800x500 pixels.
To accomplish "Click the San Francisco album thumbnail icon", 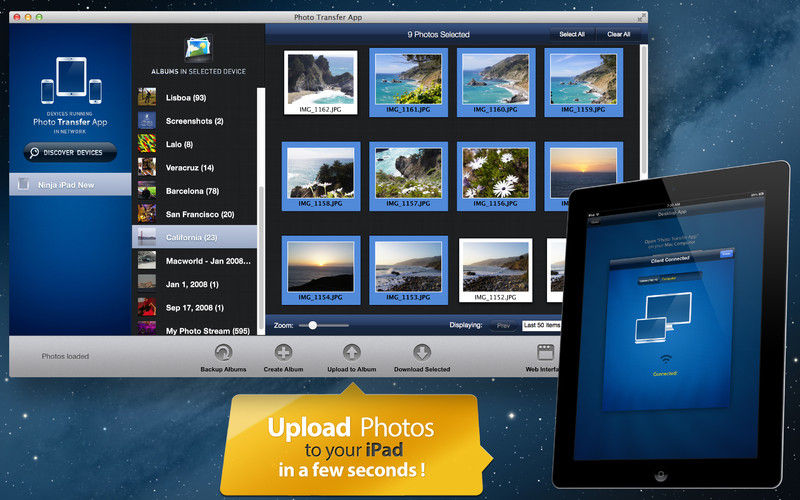I will pos(147,214).
